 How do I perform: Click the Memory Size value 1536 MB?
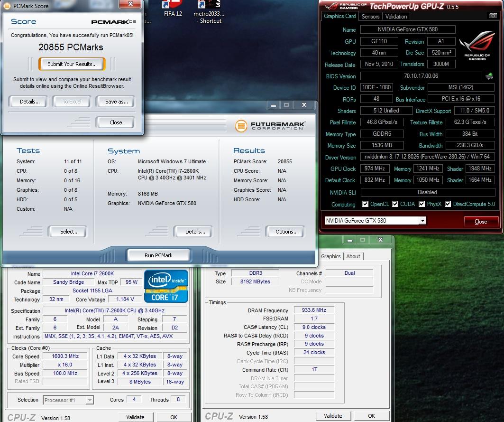point(382,145)
